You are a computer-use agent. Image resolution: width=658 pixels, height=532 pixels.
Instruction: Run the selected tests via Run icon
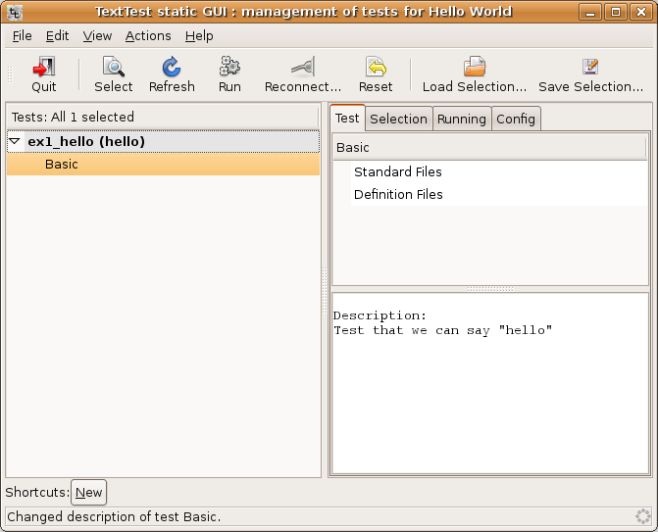coord(230,66)
